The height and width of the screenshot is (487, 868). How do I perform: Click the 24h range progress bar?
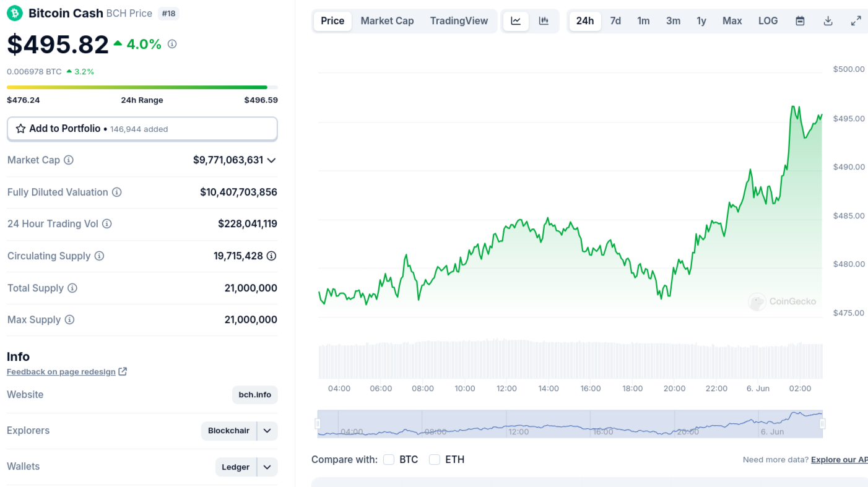pos(142,87)
